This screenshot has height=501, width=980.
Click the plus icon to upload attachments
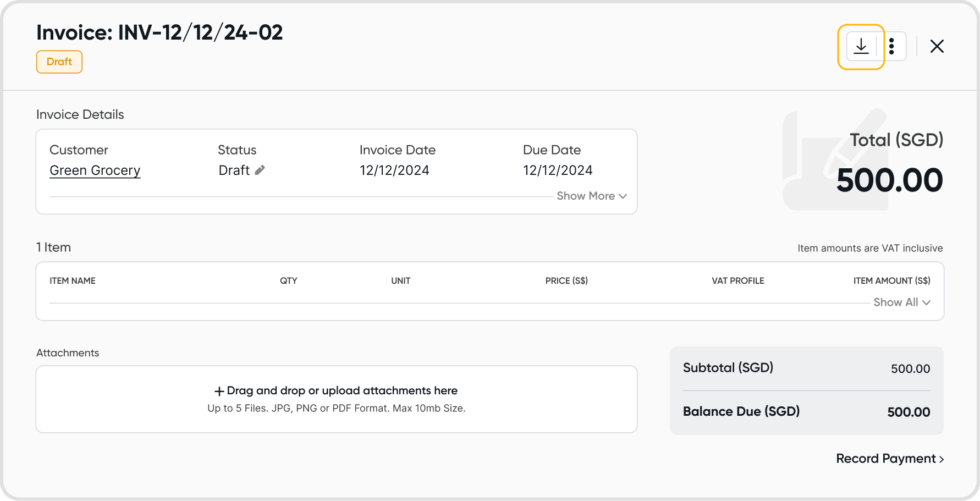(219, 392)
